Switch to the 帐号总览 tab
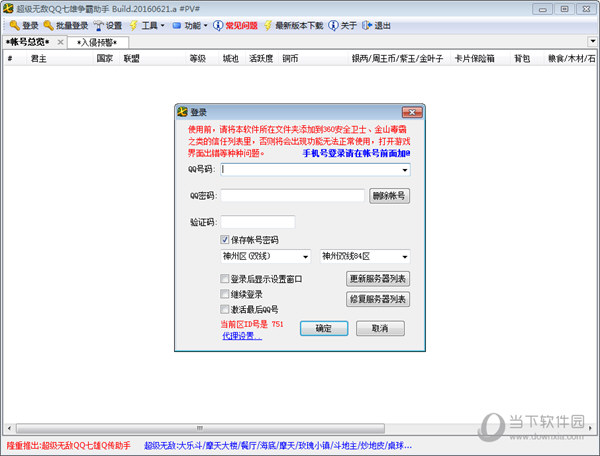 [28, 42]
